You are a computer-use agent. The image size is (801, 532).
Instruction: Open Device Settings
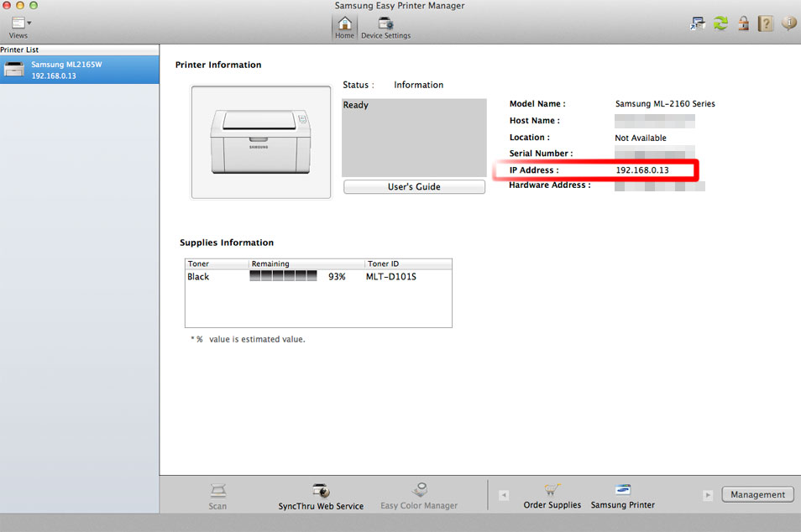click(x=385, y=28)
